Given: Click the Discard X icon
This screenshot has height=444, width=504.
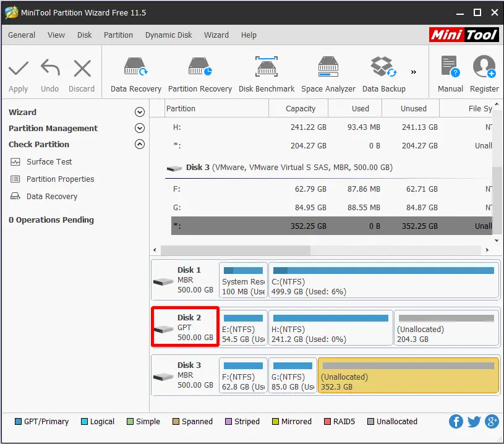Looking at the screenshot, I should click(x=82, y=68).
